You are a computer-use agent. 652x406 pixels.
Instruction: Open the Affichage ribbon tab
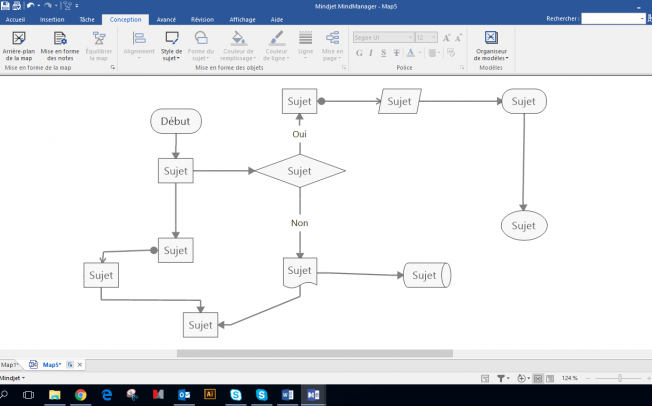tap(241, 19)
